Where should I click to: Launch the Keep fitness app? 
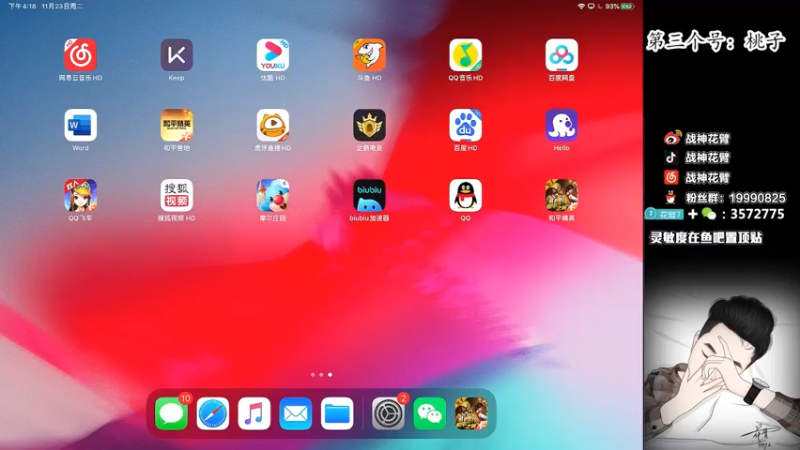[x=177, y=55]
